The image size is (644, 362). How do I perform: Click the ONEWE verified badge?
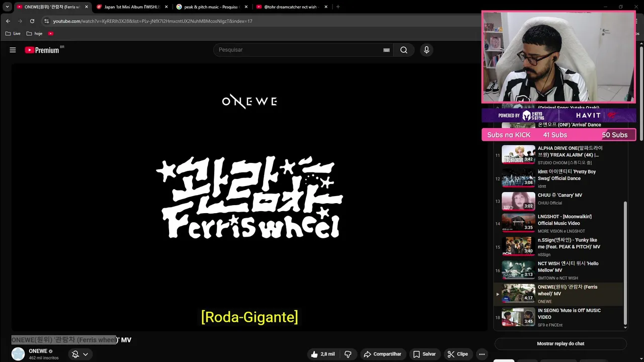50,351
